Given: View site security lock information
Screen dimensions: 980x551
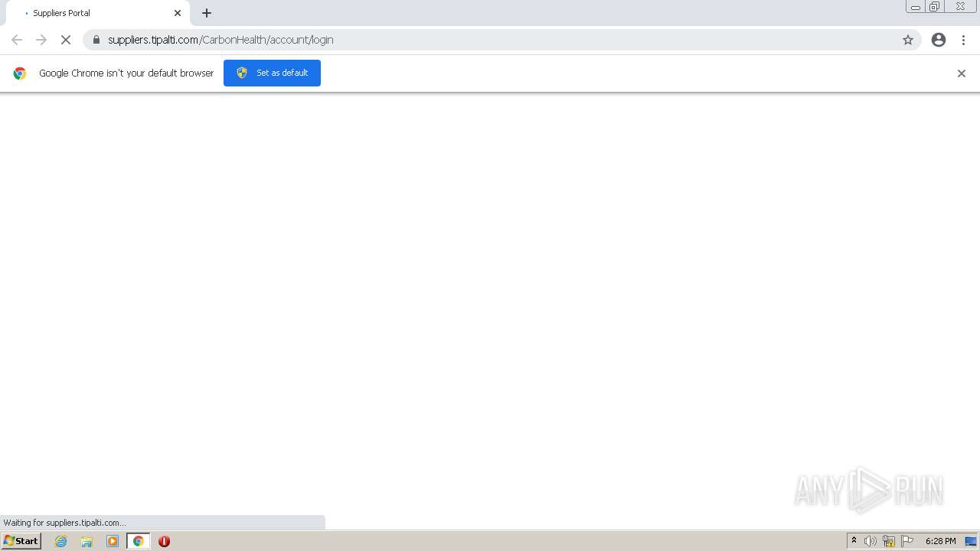Looking at the screenshot, I should tap(96, 40).
